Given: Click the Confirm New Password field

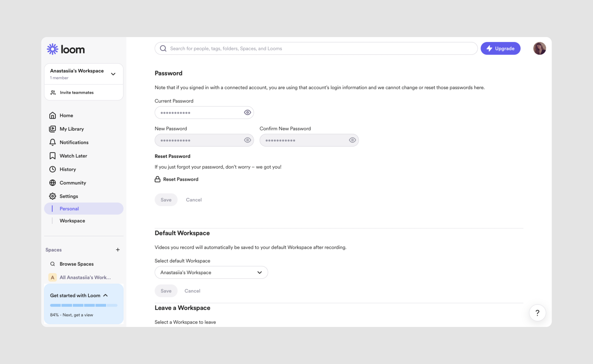Looking at the screenshot, I should pos(309,140).
